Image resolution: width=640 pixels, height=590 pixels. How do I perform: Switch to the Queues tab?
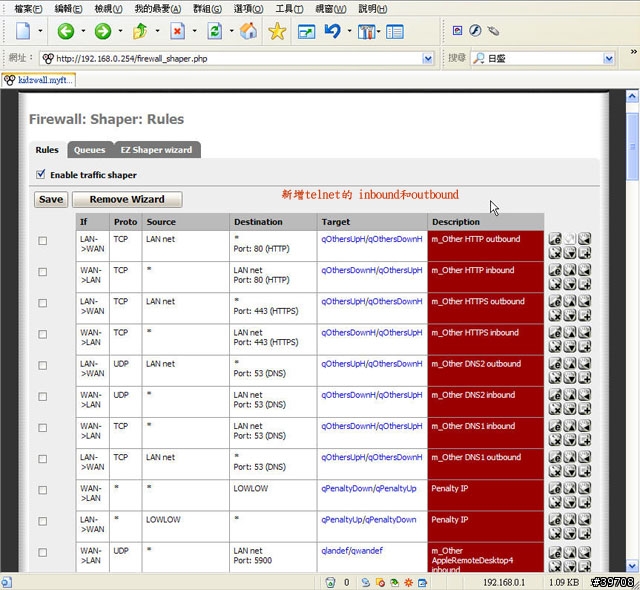[x=90, y=150]
